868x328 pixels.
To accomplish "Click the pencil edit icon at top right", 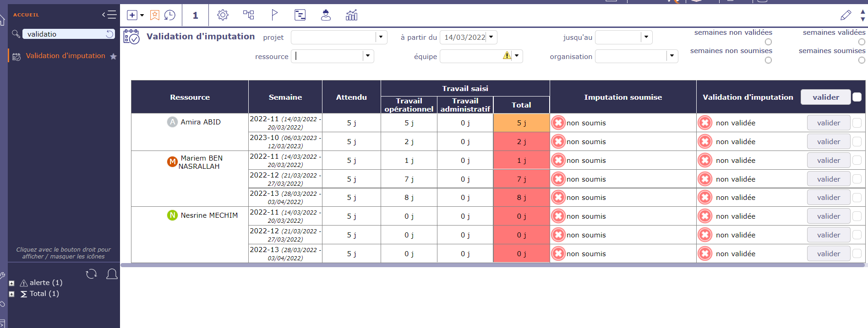I will tap(846, 15).
